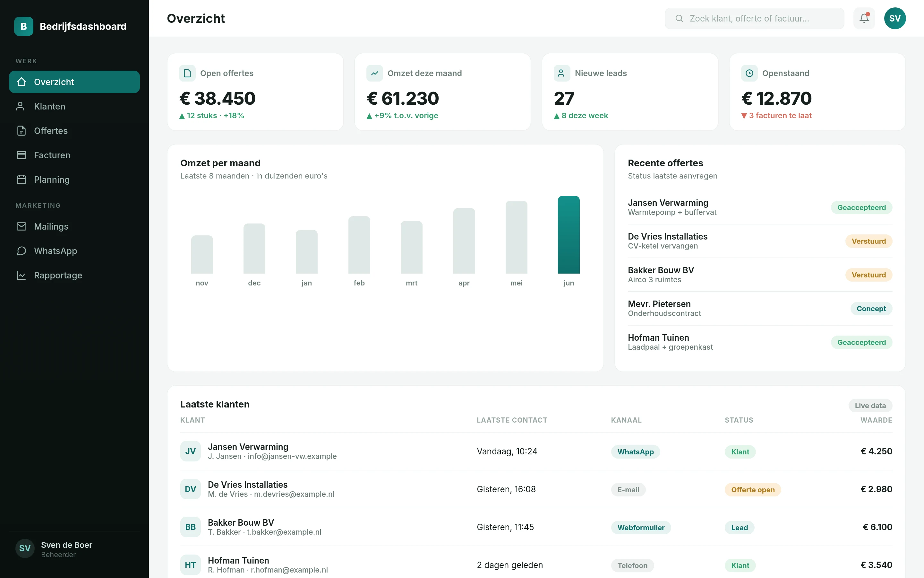This screenshot has height=578, width=924.
Task: Select WhatsApp in the sidebar
Action: 74,251
